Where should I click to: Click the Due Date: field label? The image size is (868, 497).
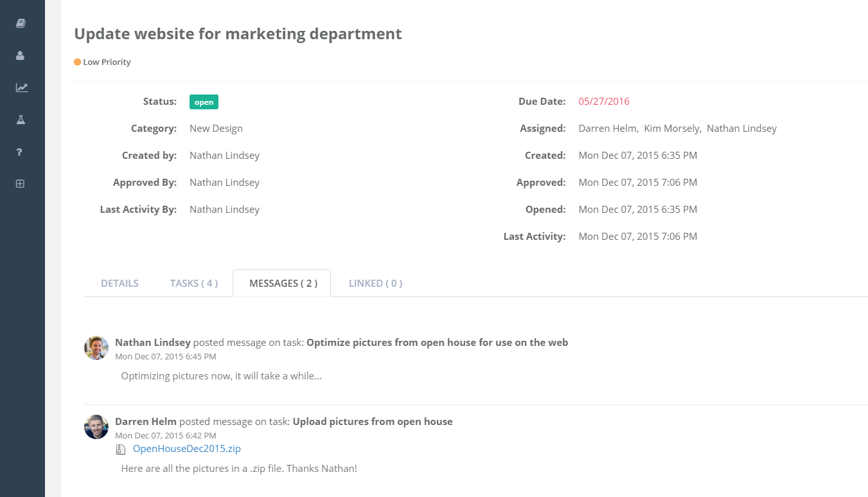coord(542,102)
